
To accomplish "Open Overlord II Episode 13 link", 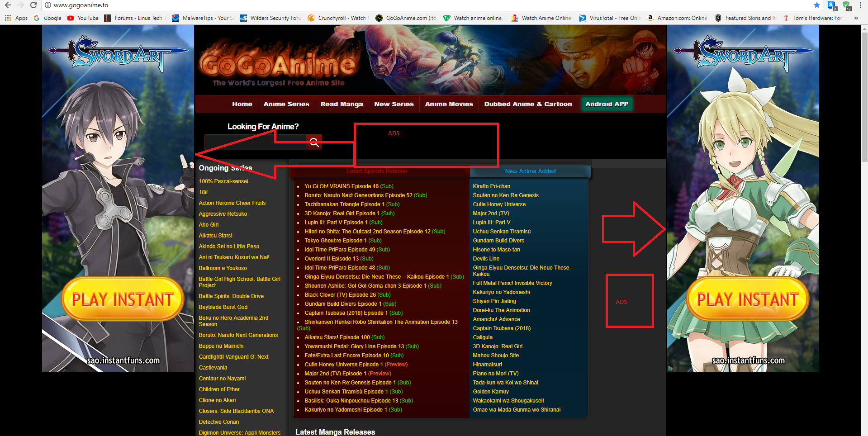I will click(332, 259).
